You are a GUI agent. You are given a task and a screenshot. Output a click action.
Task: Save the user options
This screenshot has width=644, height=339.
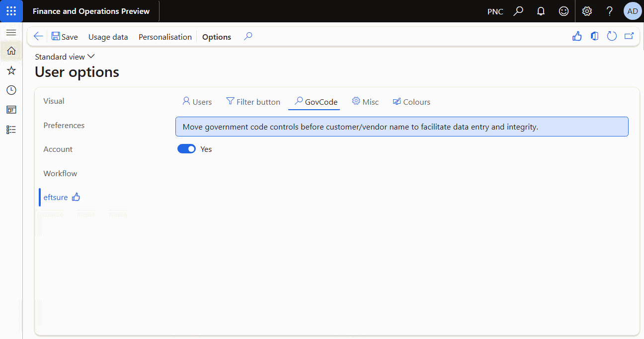click(x=65, y=37)
